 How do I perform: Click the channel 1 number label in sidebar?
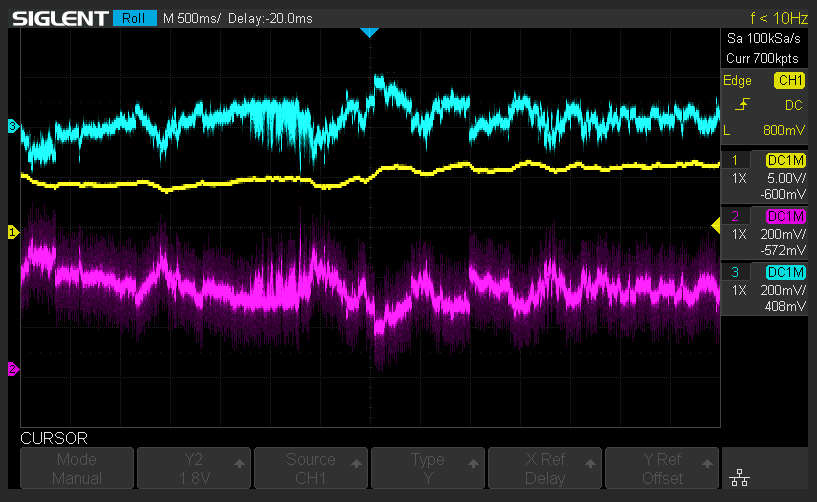pos(735,160)
